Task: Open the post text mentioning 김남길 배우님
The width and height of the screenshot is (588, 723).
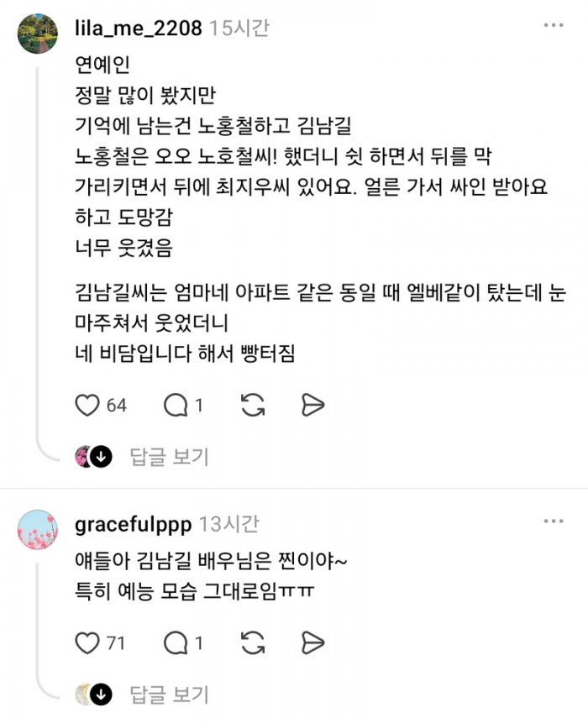Action: pos(211,576)
